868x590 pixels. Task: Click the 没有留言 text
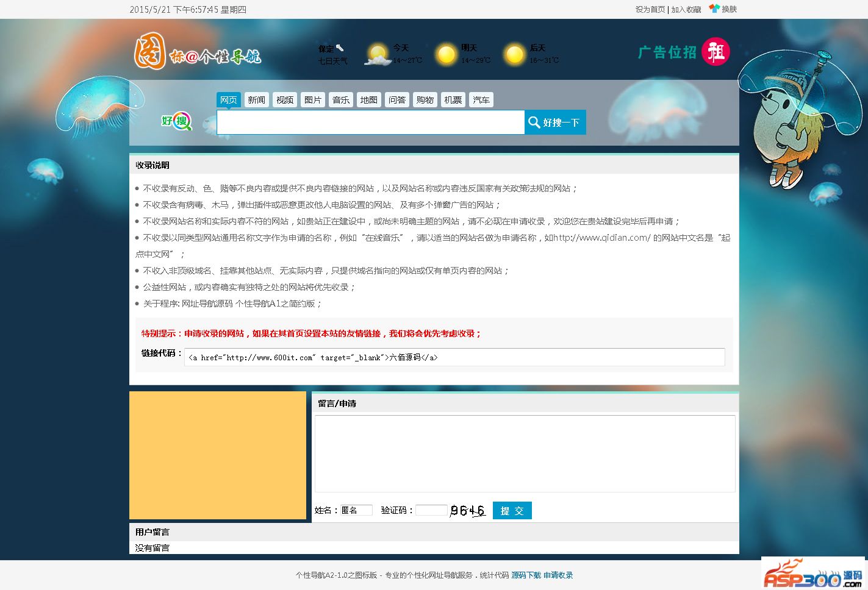pyautogui.click(x=152, y=548)
